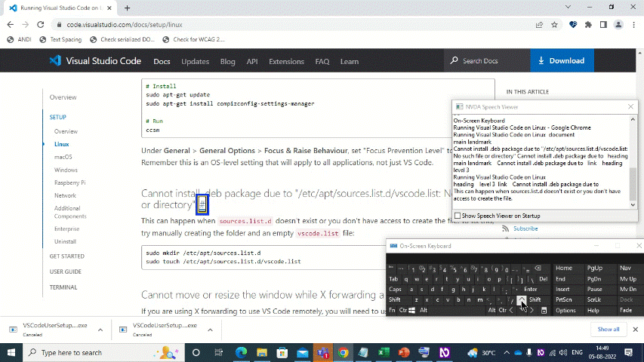Open Microsoft Edge from the taskbar
Viewport: 644px width, 362px height.
click(241, 352)
